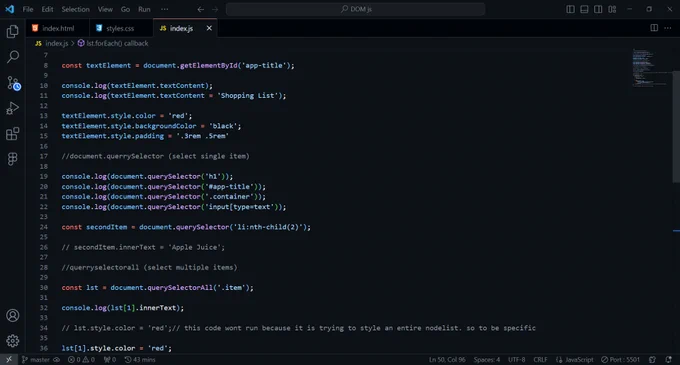Expand the menu bar overflow ellipsis
The width and height of the screenshot is (680, 365).
[x=164, y=9]
